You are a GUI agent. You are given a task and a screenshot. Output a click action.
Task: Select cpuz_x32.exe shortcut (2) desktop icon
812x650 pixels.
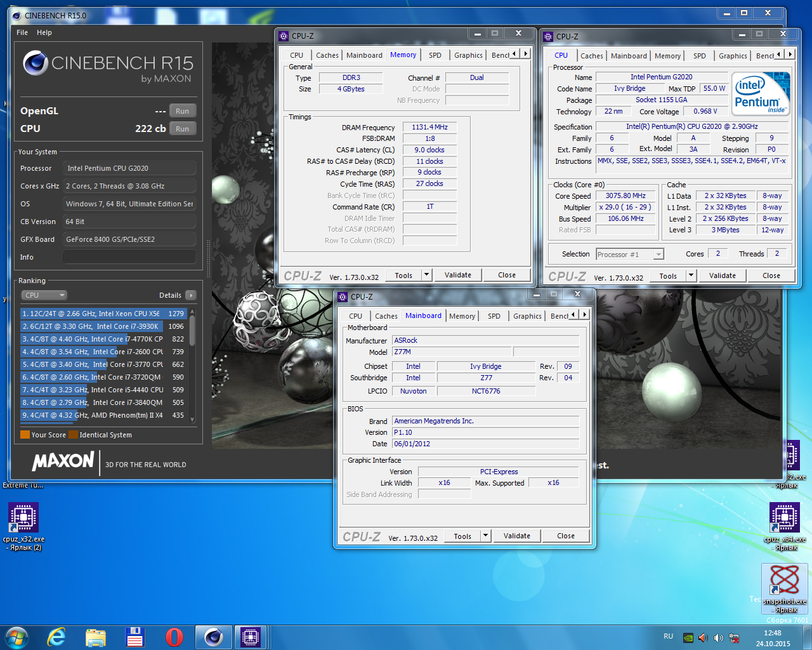pos(23,527)
